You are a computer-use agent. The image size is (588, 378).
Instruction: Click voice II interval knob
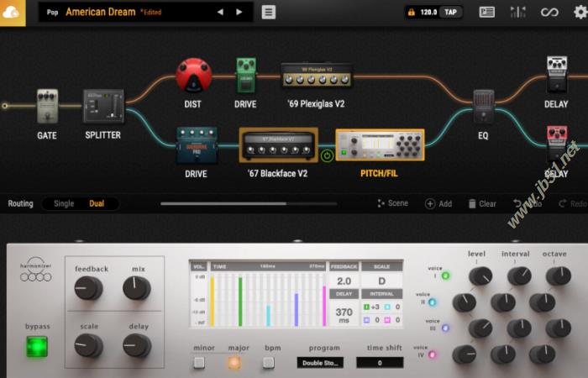click(503, 302)
